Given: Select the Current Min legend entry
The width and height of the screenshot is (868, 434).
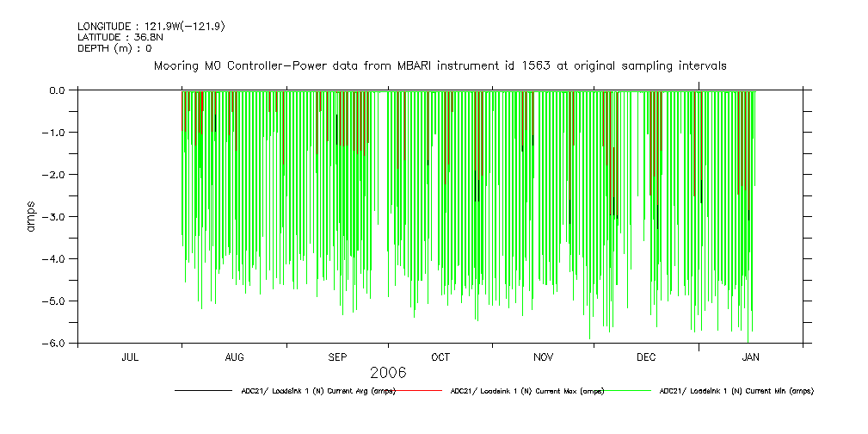Looking at the screenshot, I should tap(736, 391).
